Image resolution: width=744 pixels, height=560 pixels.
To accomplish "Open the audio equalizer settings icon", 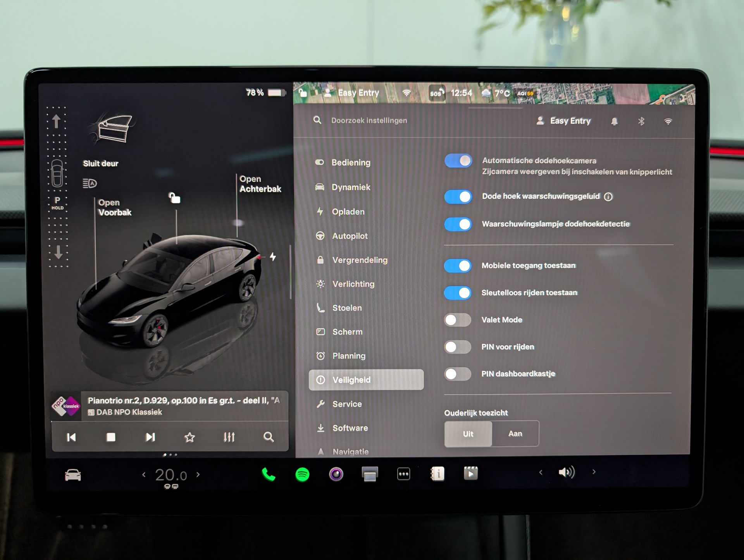I will [x=229, y=437].
